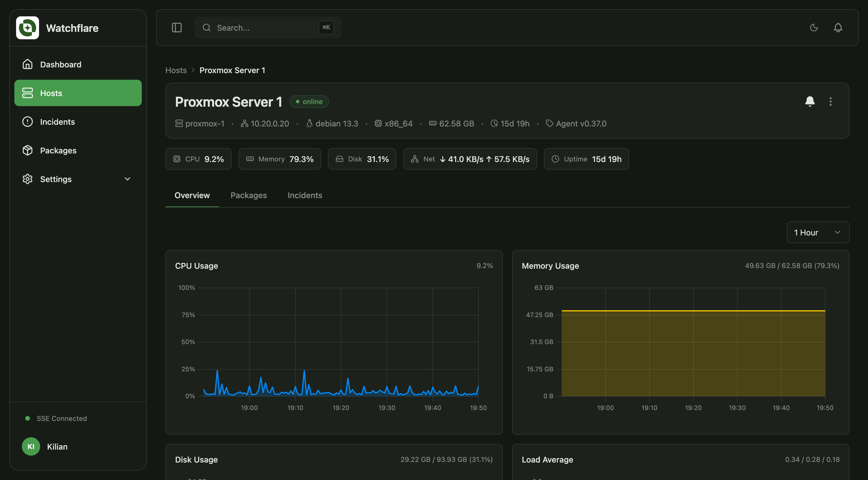Screen dimensions: 868x480
Task: Open Dashboard from sidebar
Action: [78, 64]
